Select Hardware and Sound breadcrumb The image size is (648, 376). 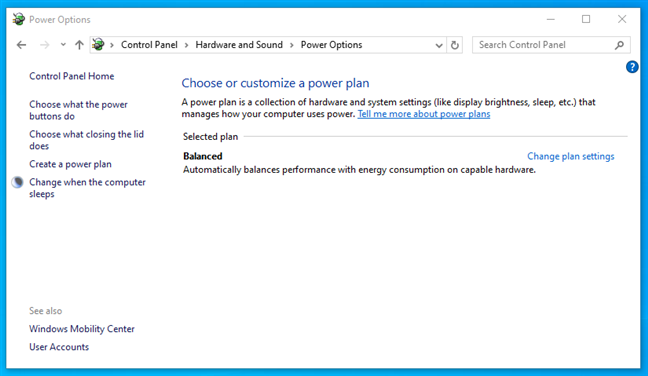pos(239,45)
